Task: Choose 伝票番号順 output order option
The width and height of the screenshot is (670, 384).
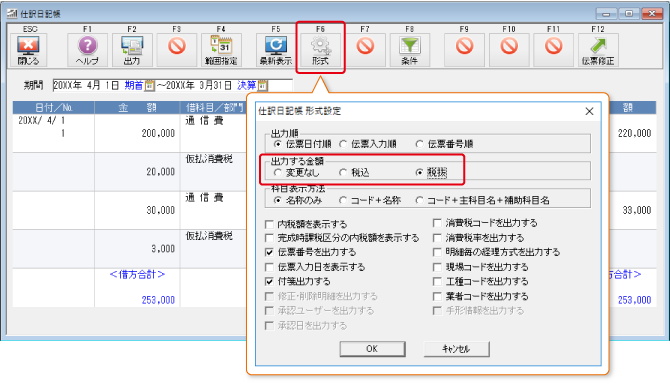Action: [419, 144]
